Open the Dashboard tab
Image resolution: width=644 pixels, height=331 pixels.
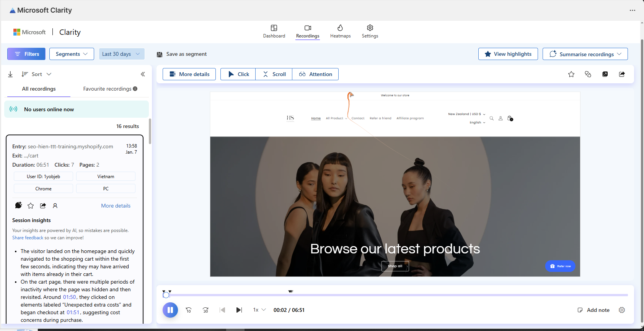coord(274,31)
